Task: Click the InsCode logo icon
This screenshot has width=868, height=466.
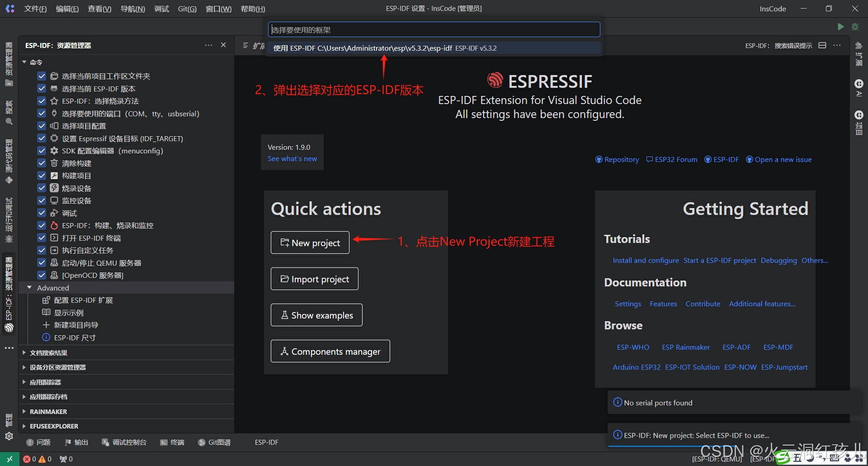Action: [9, 9]
